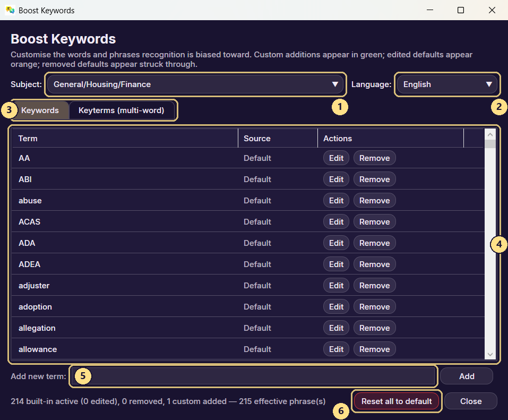Select the term text 'adjuster'
The image size is (508, 420).
(x=34, y=286)
